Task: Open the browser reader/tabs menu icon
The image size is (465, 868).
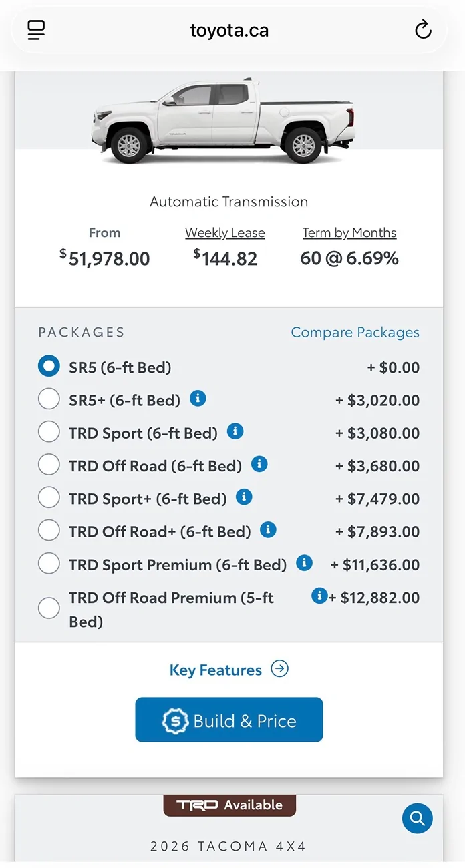Action: [36, 30]
